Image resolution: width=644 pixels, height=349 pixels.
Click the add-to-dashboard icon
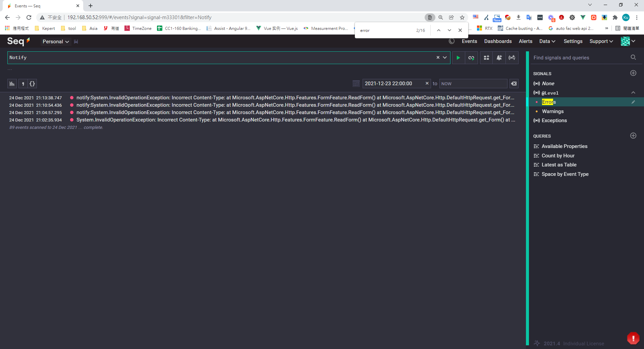(486, 58)
